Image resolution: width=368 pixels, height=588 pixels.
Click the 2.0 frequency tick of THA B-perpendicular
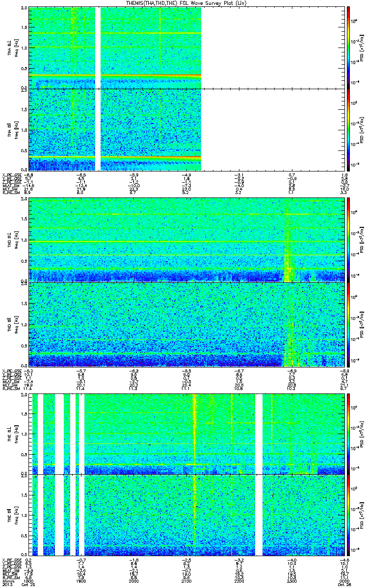click(x=25, y=9)
